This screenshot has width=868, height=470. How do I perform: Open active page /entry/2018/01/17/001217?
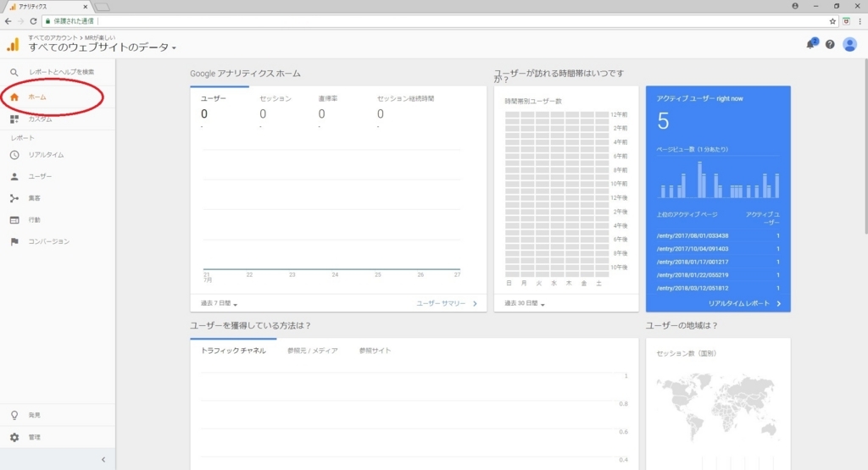coord(693,262)
